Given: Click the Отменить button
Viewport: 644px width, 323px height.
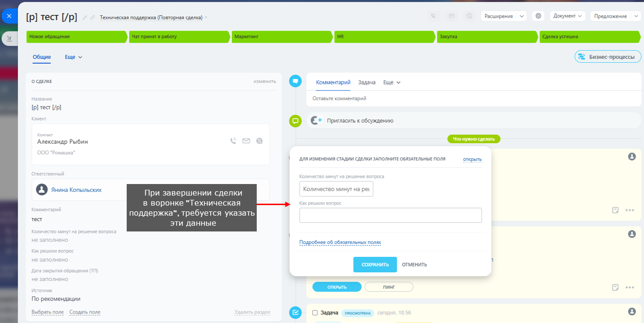Looking at the screenshot, I should click(415, 265).
